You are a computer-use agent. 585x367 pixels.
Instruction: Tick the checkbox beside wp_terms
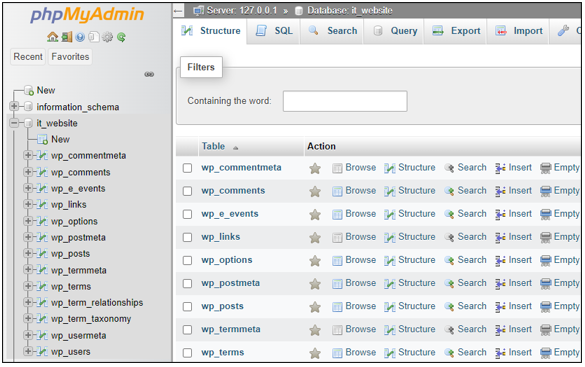[x=187, y=353]
